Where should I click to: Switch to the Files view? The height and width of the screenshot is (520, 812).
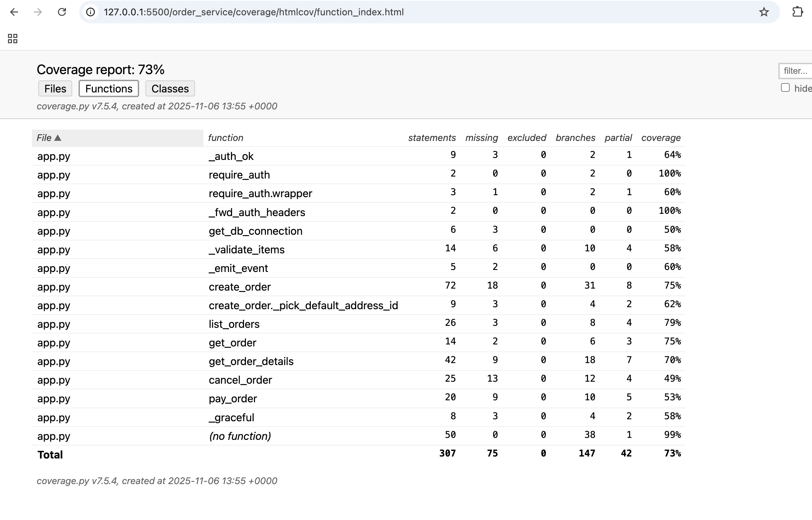55,88
